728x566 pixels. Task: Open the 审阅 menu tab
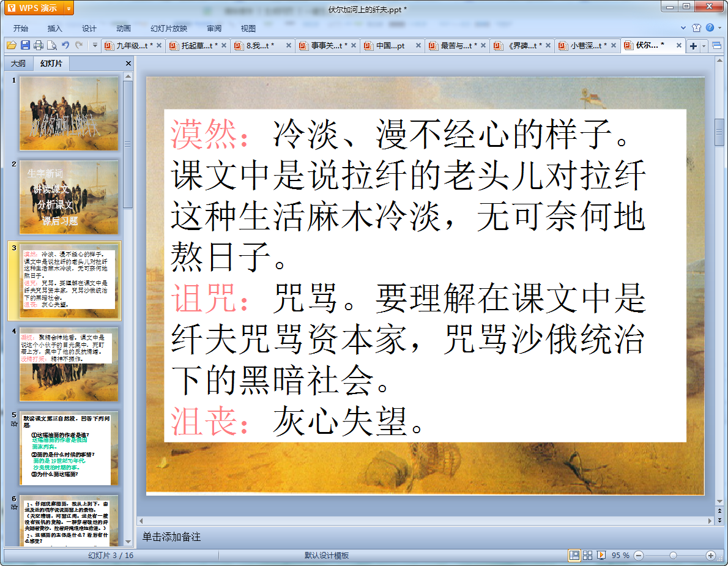(214, 28)
